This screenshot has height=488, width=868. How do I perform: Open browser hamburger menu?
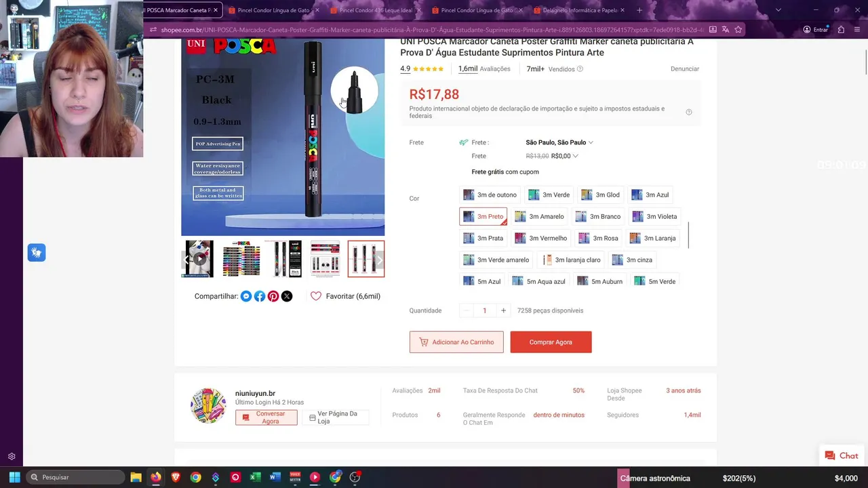[857, 30]
